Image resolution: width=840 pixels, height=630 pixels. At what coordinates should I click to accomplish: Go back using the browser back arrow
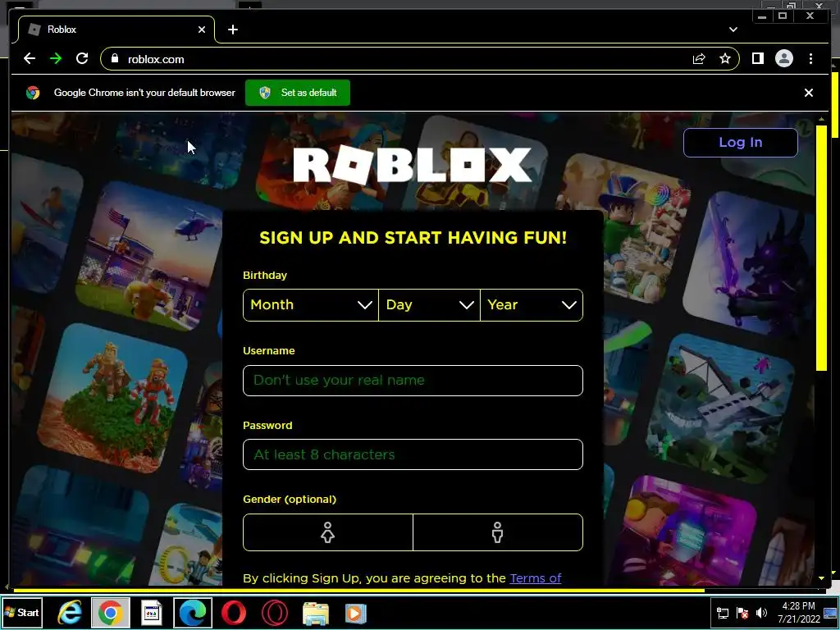(30, 59)
